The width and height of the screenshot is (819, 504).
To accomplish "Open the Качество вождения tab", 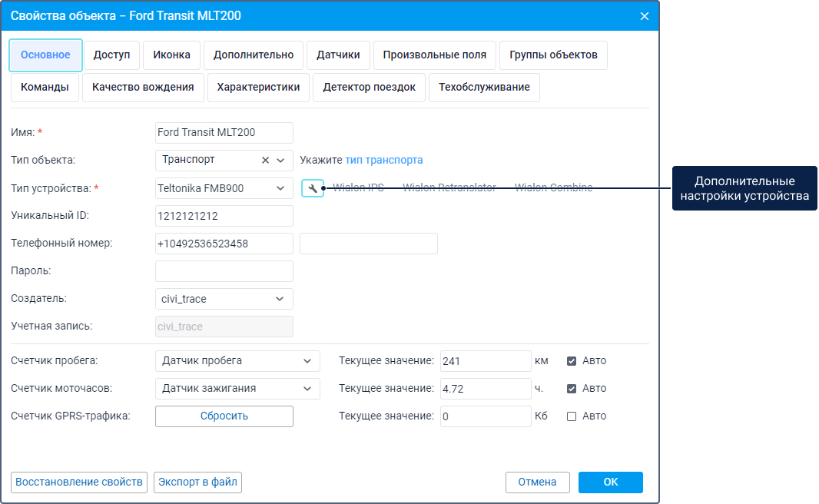I will (143, 88).
